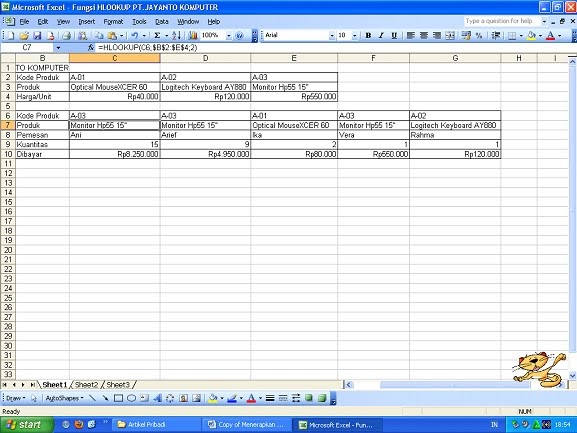Select row 10 header

pos(8,154)
